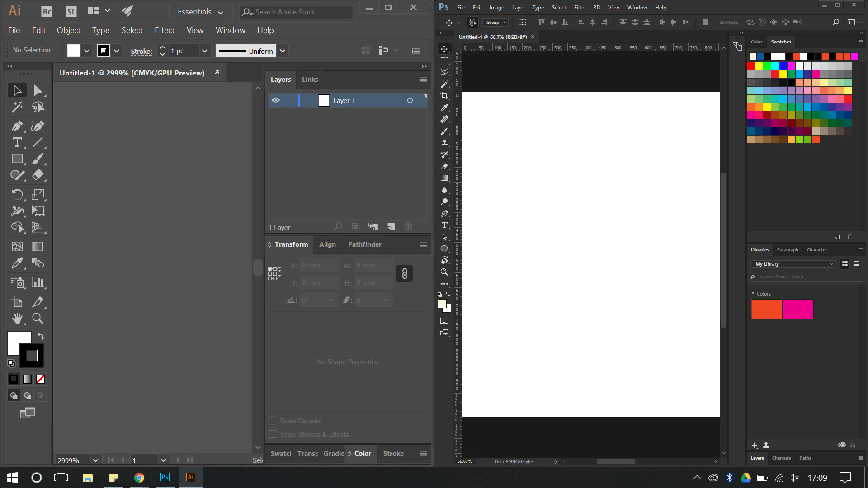The width and height of the screenshot is (868, 488).
Task: Select the Gradient tool in Illustrator toolbar
Action: (x=38, y=246)
